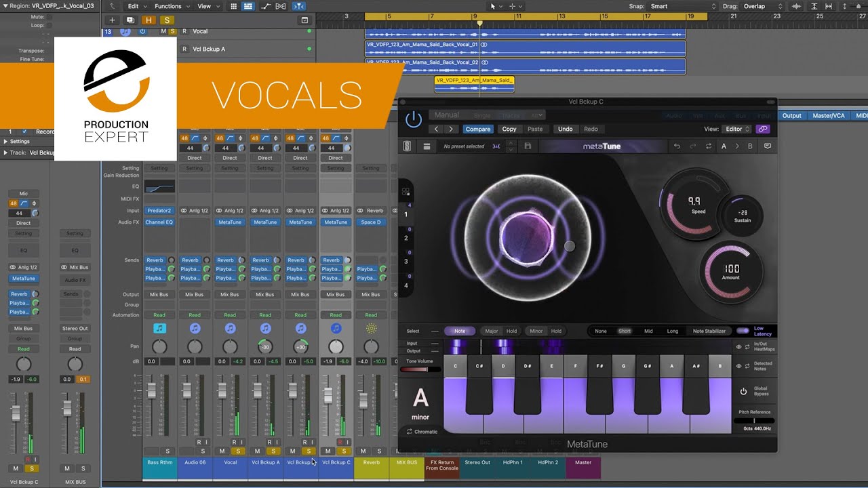This screenshot has width=868, height=488.
Task: Mute the Vcl Bckup C mixer channel
Action: click(x=328, y=451)
